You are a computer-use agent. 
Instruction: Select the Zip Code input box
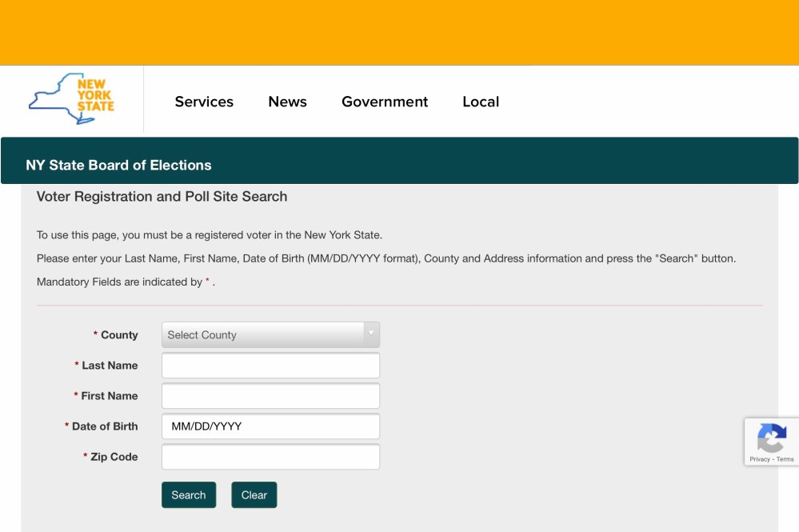click(x=270, y=457)
